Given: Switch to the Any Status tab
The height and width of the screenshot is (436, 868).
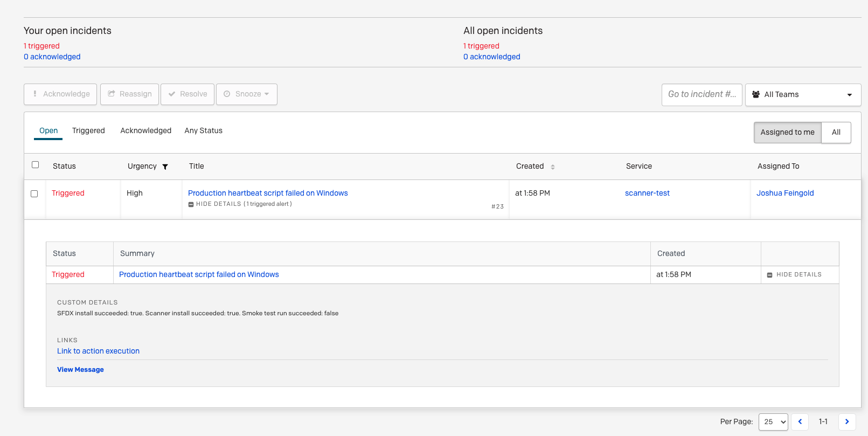Looking at the screenshot, I should pyautogui.click(x=204, y=131).
